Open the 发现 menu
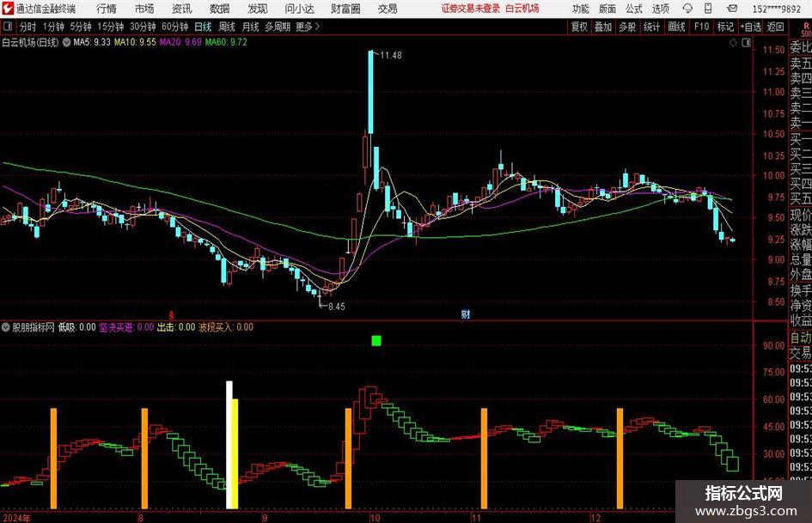Screen dimensions: 812x523 [258, 9]
